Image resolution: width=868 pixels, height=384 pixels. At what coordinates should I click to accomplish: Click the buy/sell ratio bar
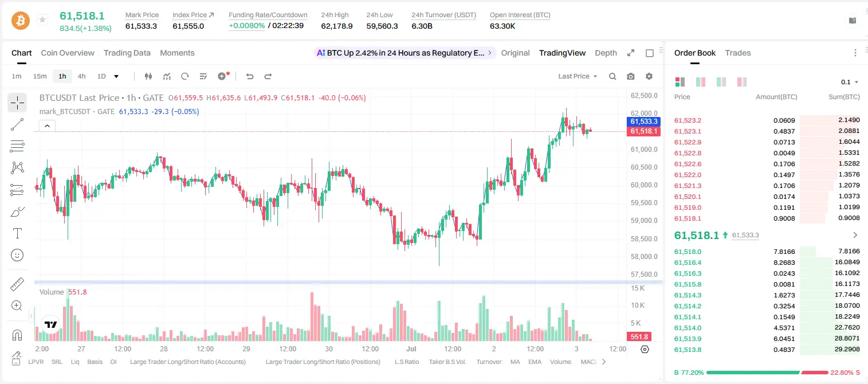click(768, 373)
